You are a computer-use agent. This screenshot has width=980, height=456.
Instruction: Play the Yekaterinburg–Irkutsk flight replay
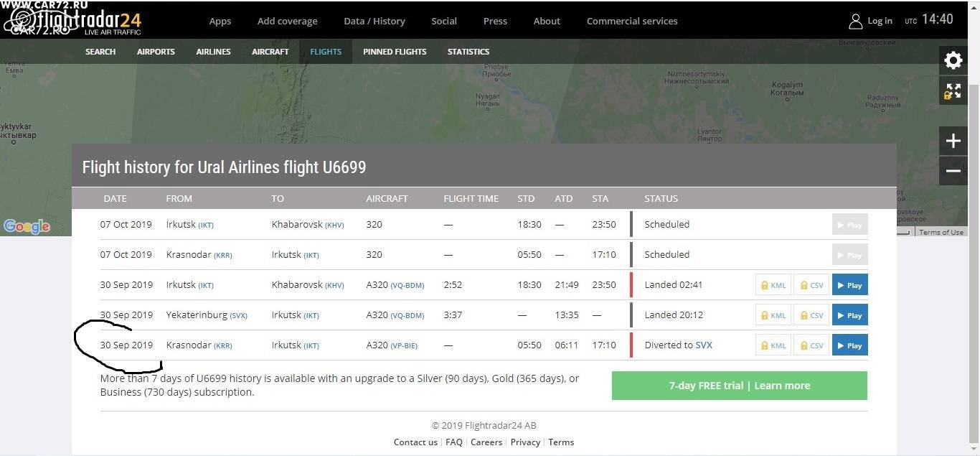[849, 315]
